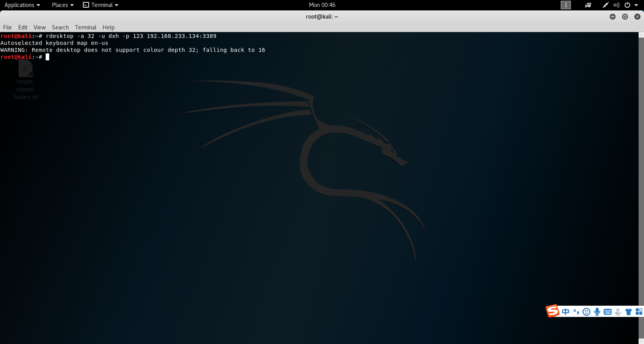Open the Search menu
Screen dimensions: 644x344
pyautogui.click(x=60, y=27)
